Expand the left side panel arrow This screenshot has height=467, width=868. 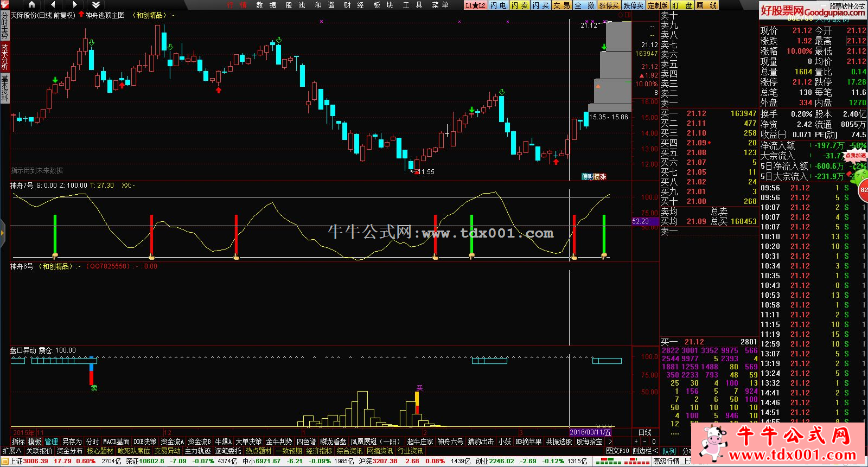point(2,233)
